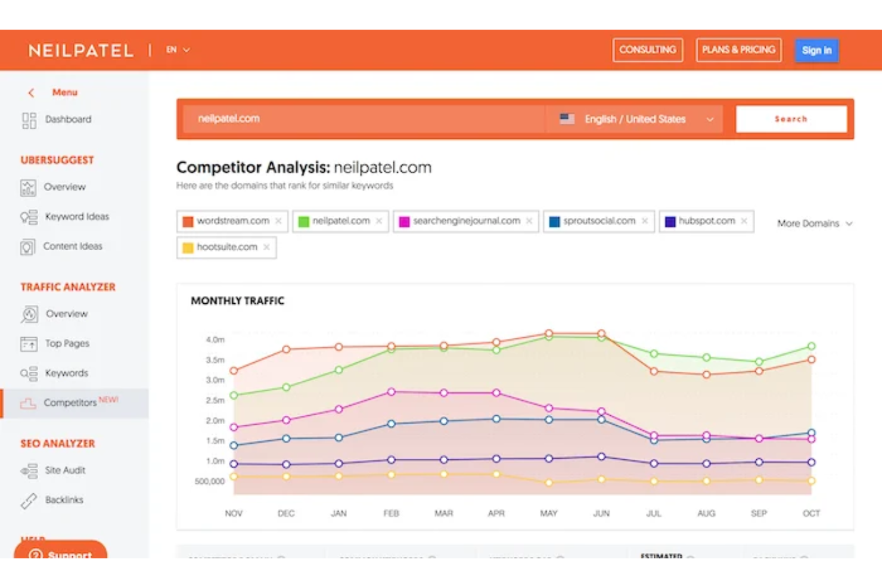The width and height of the screenshot is (882, 588).
Task: Open the More Domains dropdown
Action: tap(814, 223)
